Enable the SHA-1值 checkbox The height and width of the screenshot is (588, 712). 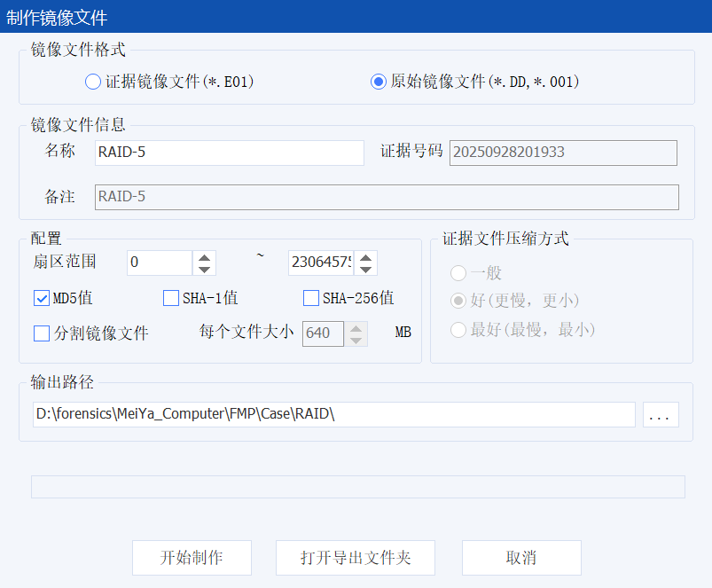171,298
